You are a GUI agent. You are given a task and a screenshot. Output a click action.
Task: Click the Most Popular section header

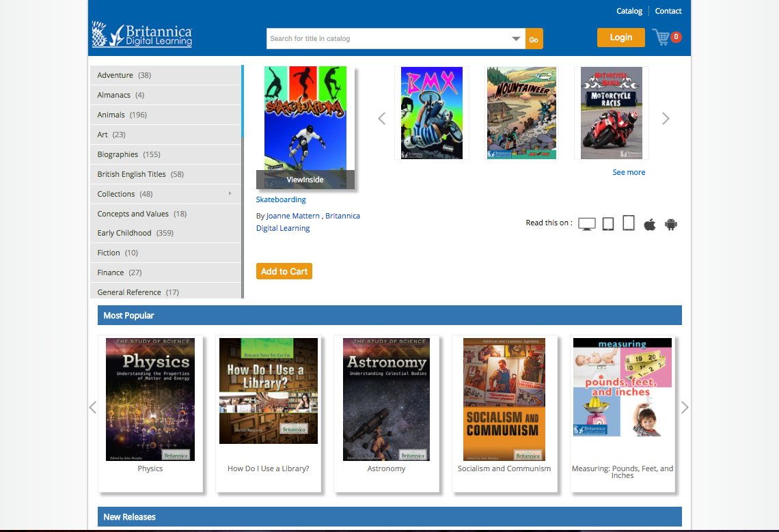pyautogui.click(x=389, y=316)
